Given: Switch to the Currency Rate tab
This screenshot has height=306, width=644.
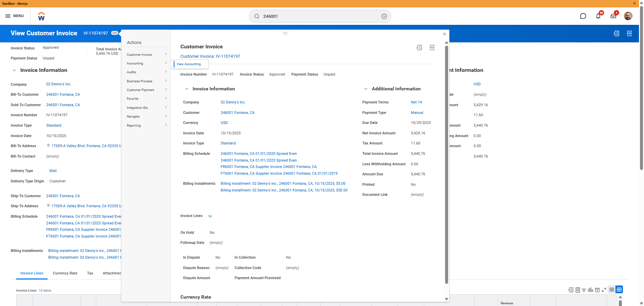Looking at the screenshot, I should pos(65,273).
